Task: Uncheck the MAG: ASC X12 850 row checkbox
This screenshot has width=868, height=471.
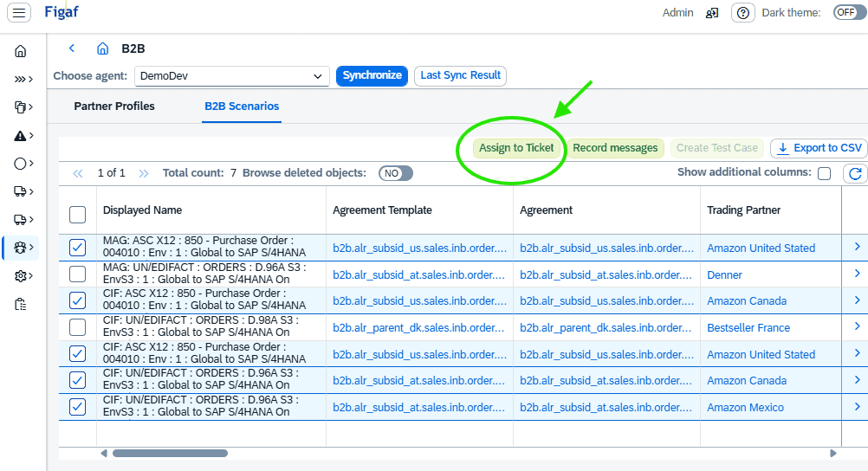Action: [77, 248]
